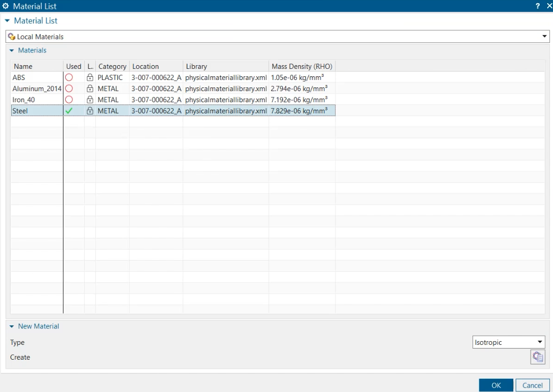Click the lock icon beside Aluminum_2014
Image resolution: width=553 pixels, height=392 pixels.
(90, 88)
